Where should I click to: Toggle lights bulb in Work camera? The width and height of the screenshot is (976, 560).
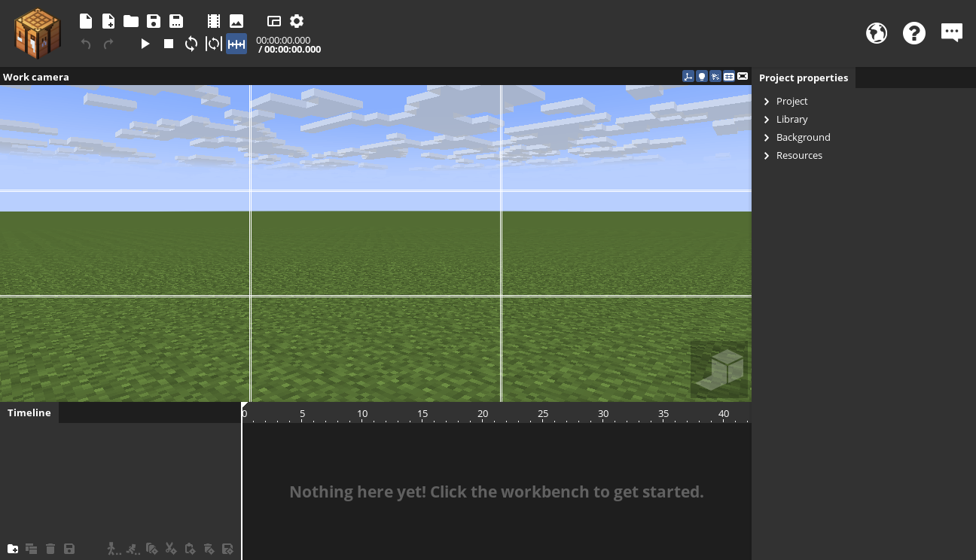coord(702,76)
